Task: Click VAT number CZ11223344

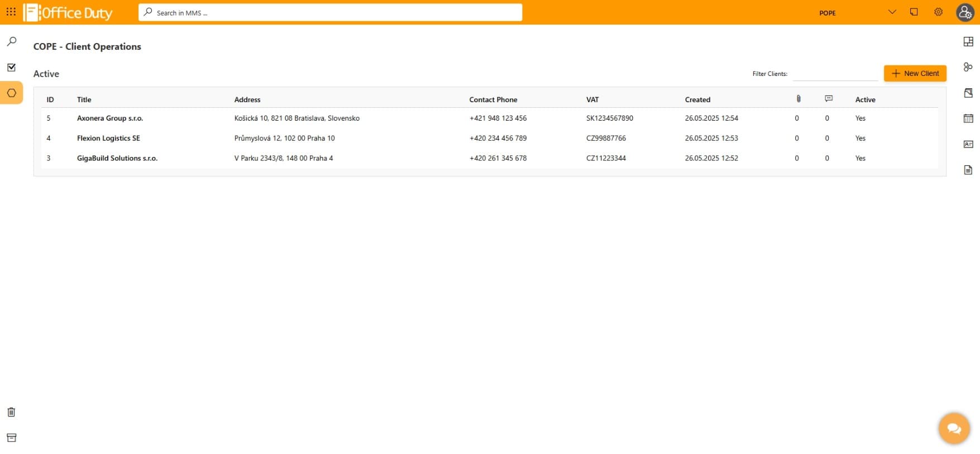Action: click(606, 158)
